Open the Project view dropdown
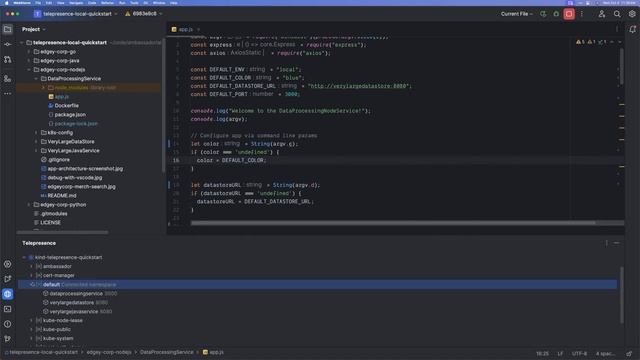Viewport: 640px width, 360px height. (x=33, y=29)
